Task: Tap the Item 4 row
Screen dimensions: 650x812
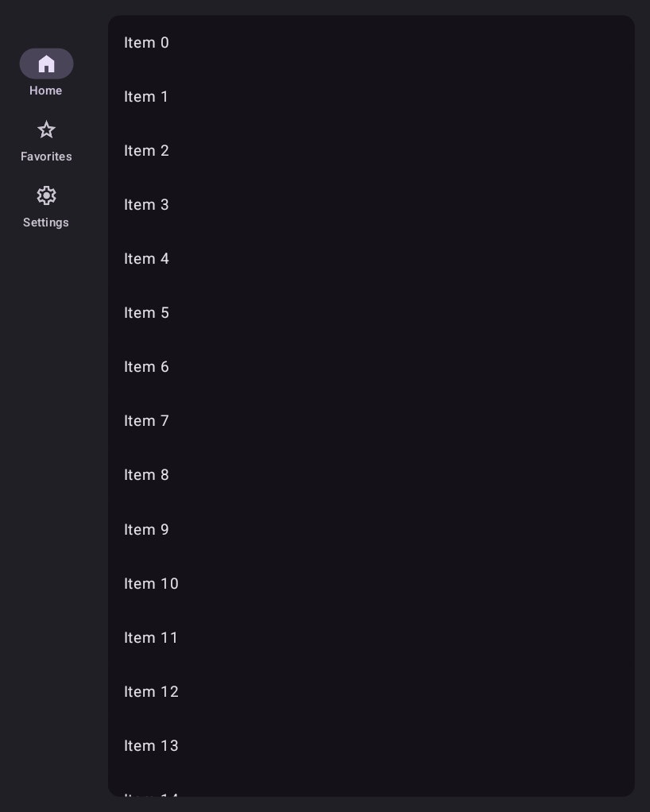Action: (146, 259)
